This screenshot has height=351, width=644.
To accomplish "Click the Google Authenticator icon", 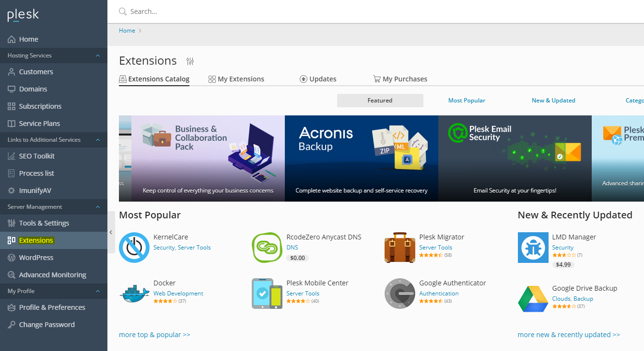I will pyautogui.click(x=400, y=294).
